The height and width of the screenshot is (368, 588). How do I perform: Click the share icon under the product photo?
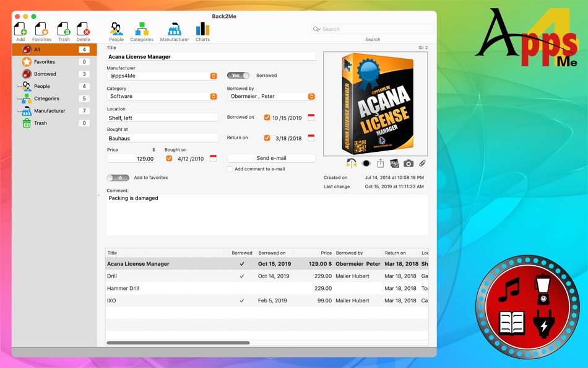point(380,163)
